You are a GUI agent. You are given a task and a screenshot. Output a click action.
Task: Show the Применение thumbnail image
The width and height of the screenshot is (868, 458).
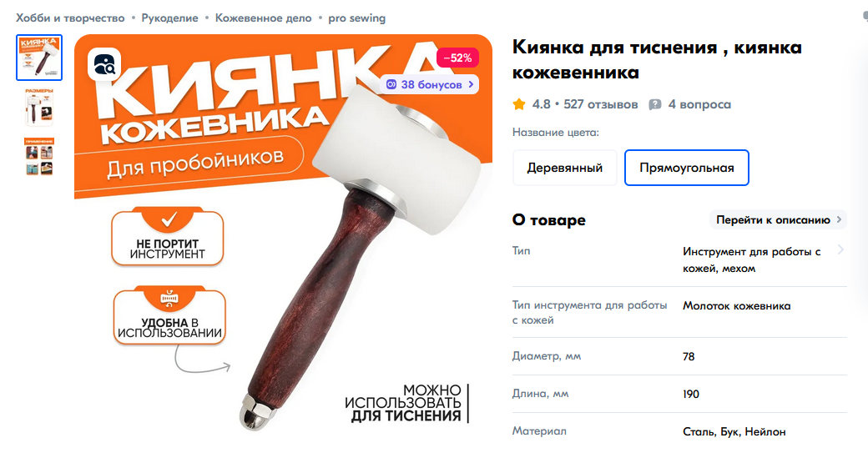pos(39,157)
